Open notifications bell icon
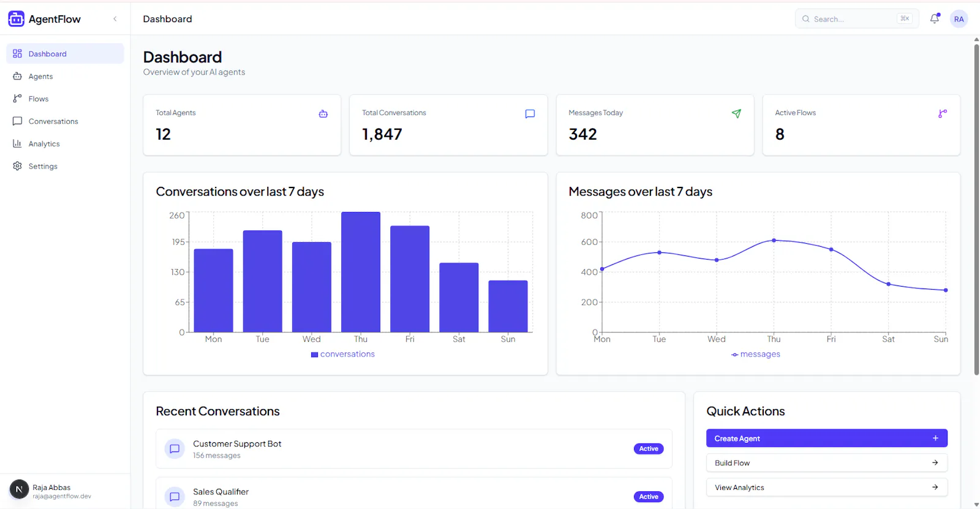980x509 pixels. [935, 19]
